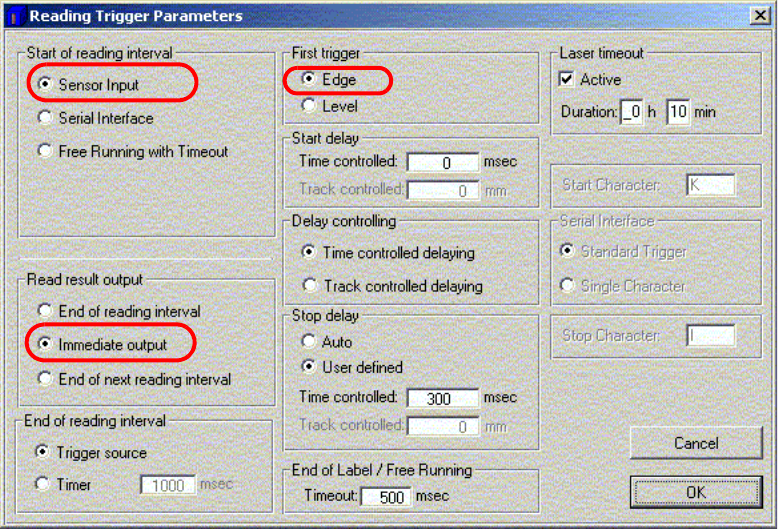Viewport: 778px width, 529px height.
Task: Choose Serial Interface as reading start
Action: pos(45,118)
